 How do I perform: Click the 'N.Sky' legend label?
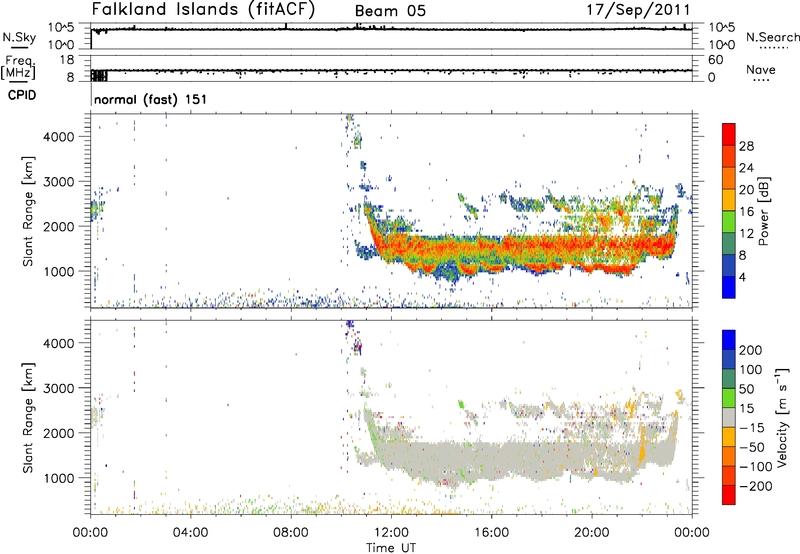pos(19,37)
